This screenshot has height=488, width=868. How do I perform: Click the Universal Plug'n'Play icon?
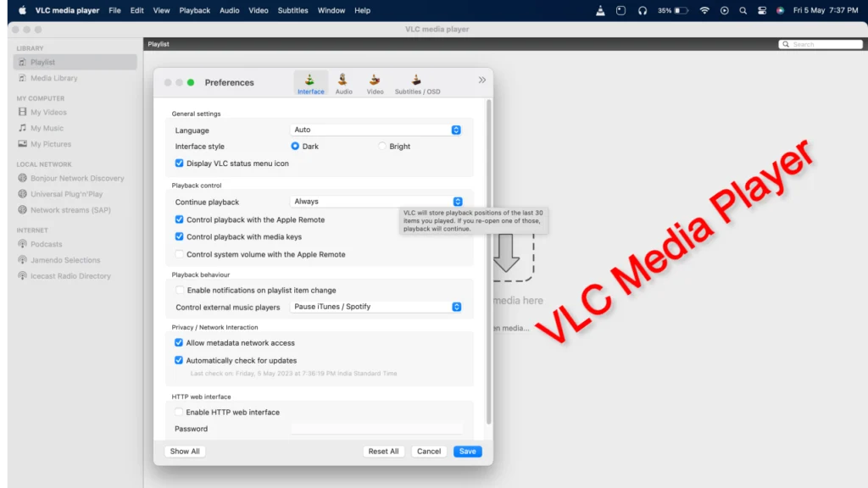click(22, 194)
